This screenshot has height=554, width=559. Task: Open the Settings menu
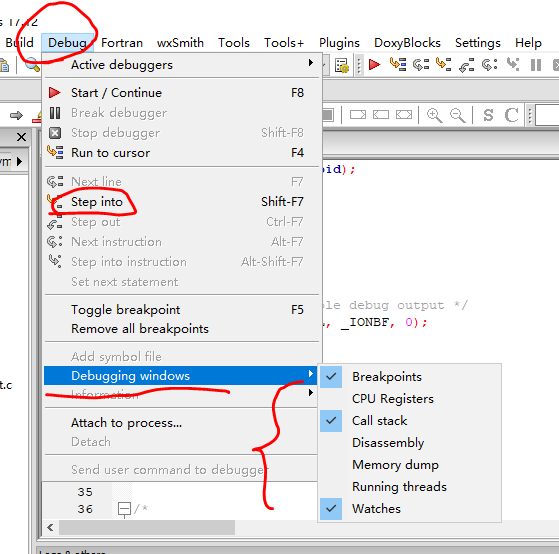pos(478,43)
